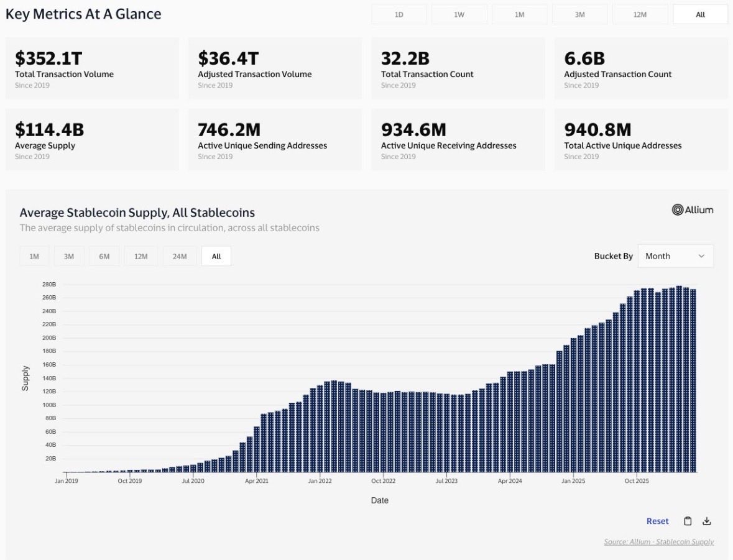Set chart range to 12M below chart title
Screen dimensions: 733x560
pyautogui.click(x=141, y=256)
